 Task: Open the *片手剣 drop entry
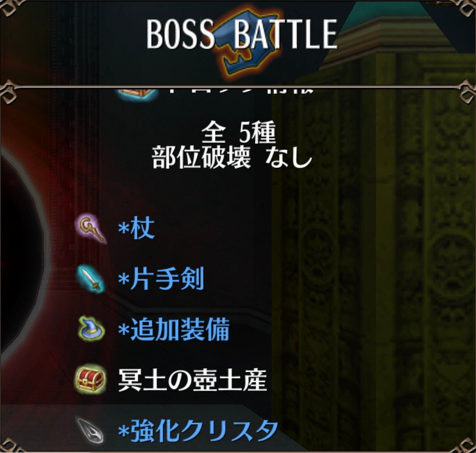pos(161,279)
